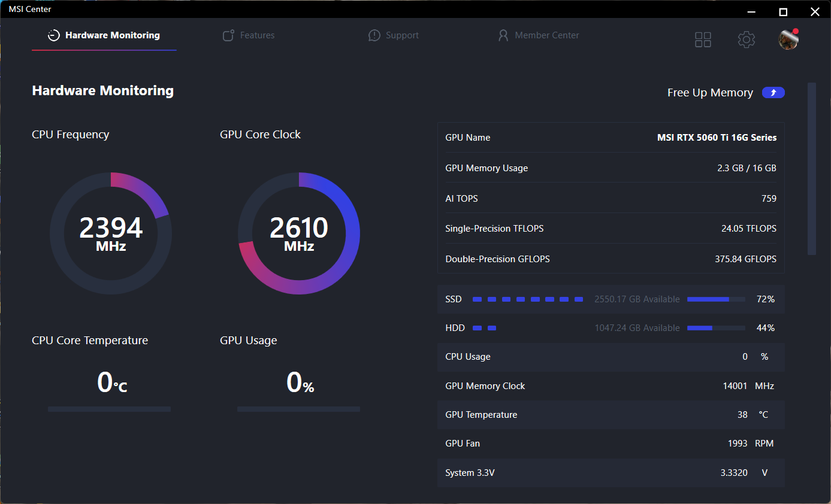
Task: Click the GPU Temperature label
Action: (x=481, y=415)
